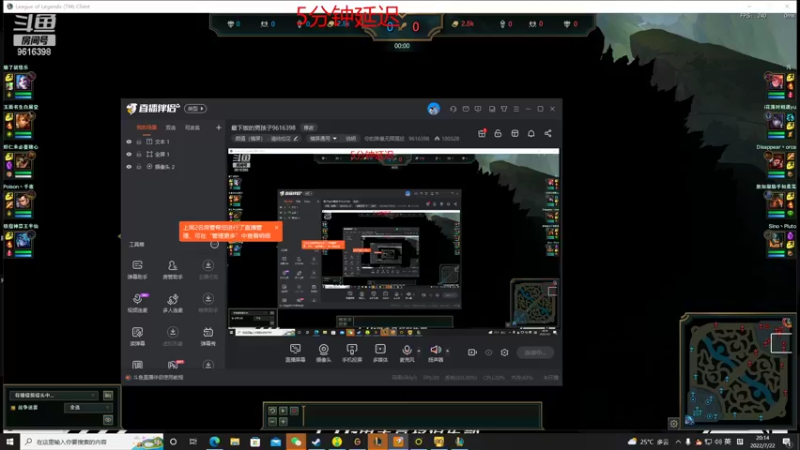Click the League minimap
Viewport: 800px width, 450px height.
[x=739, y=371]
